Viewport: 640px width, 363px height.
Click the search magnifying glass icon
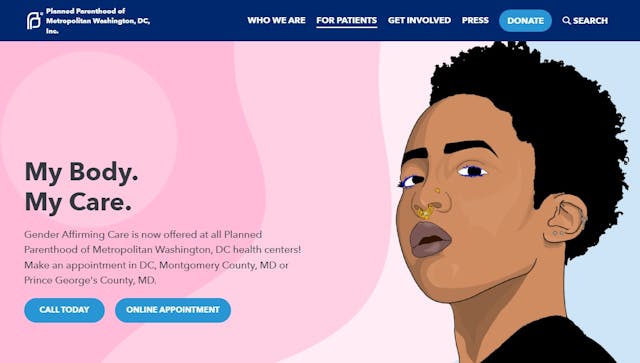coord(566,20)
